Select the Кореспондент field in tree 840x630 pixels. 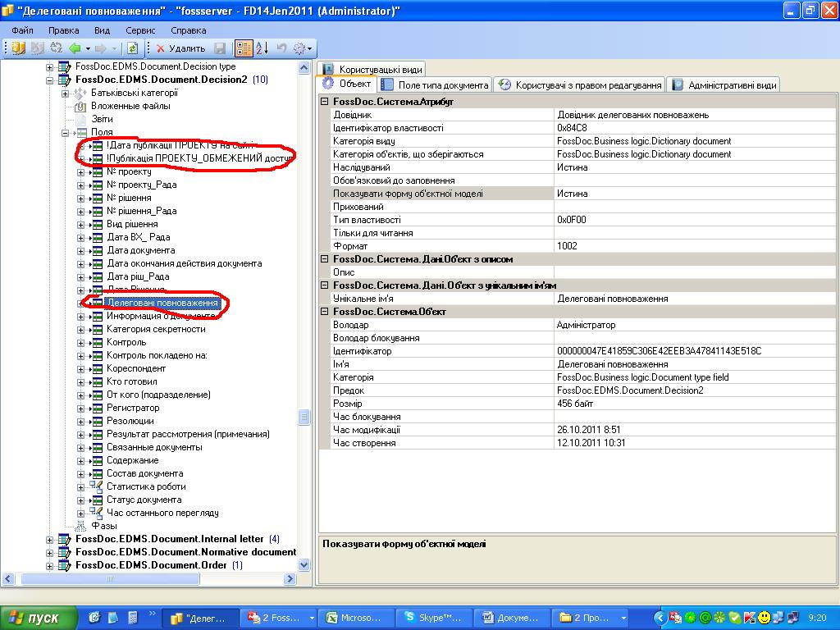tap(136, 368)
